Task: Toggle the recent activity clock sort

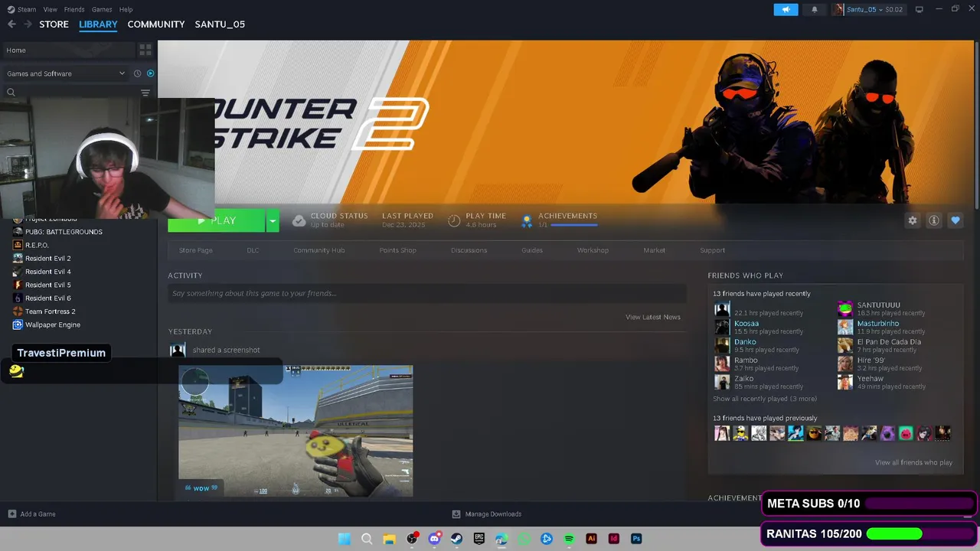Action: click(x=138, y=73)
